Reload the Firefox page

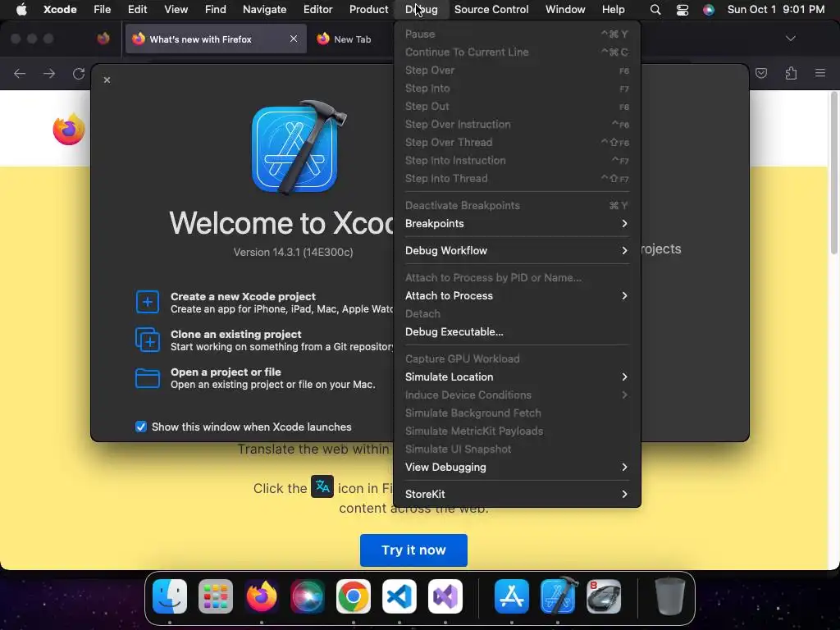79,73
